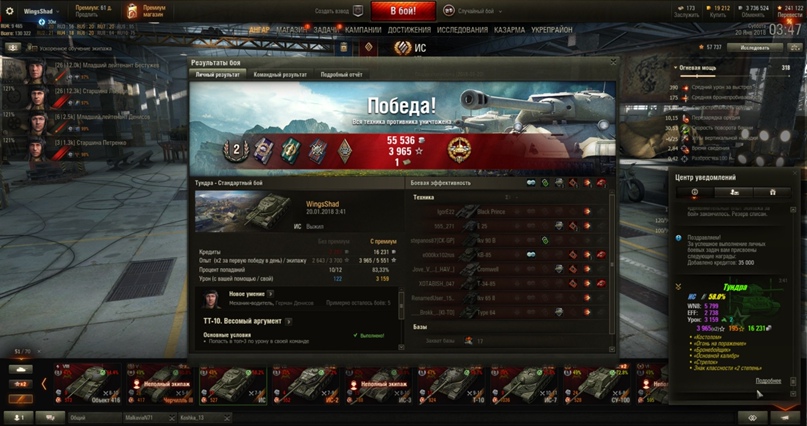Open the house tab in notification center
The width and height of the screenshot is (807, 426).
pyautogui.click(x=772, y=192)
